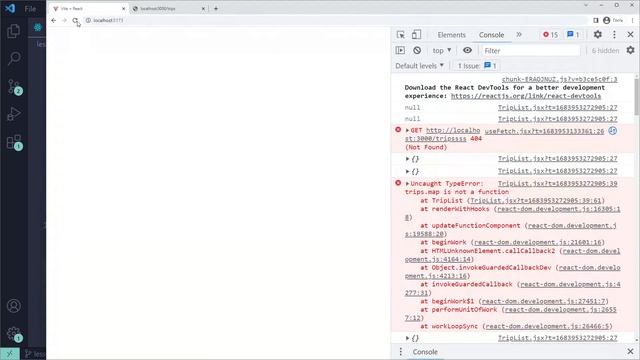Open browser profile avatar

click(607, 20)
